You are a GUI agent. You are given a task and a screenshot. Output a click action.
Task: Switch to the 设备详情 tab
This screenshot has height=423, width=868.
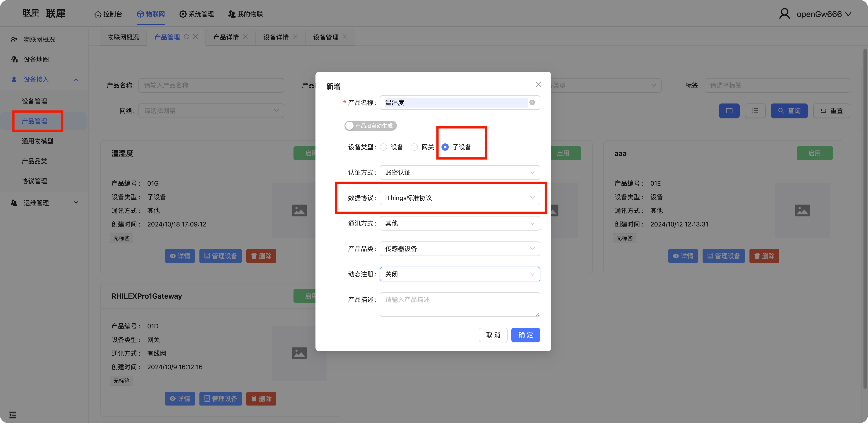point(276,37)
